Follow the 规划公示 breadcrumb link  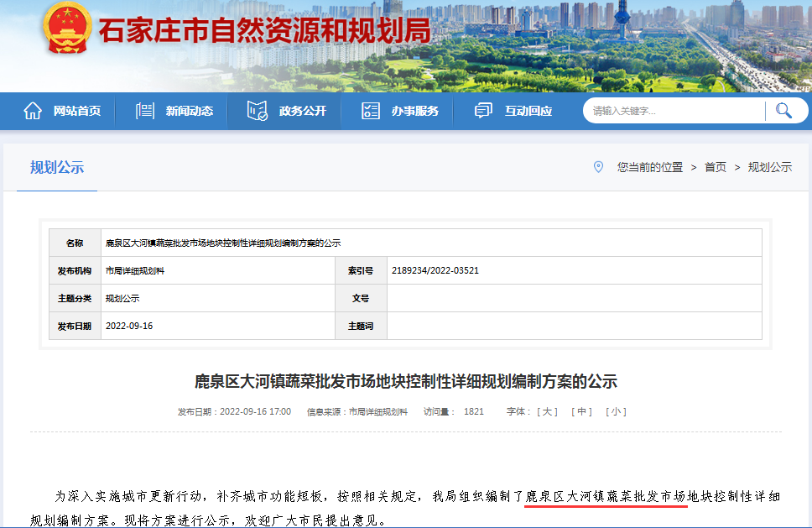(769, 167)
